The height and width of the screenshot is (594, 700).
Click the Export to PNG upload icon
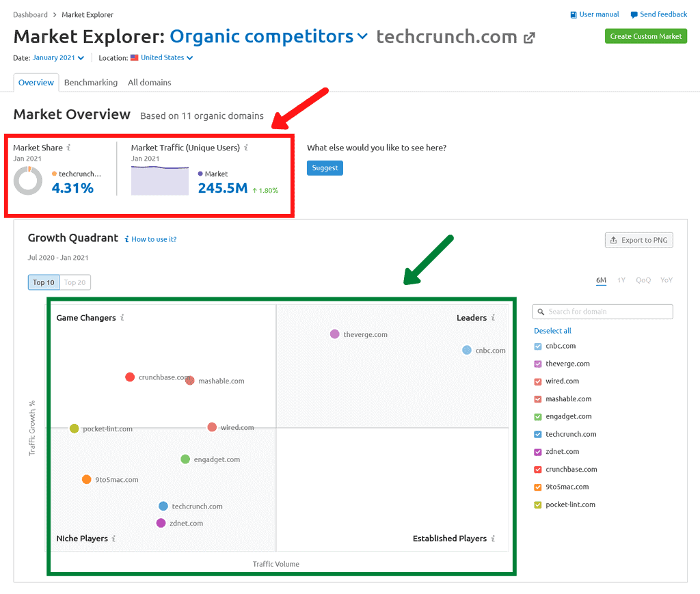[613, 240]
